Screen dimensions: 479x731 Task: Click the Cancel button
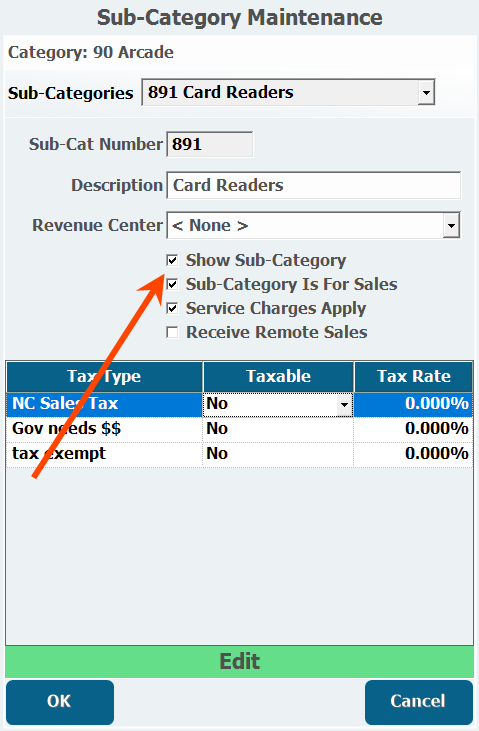pyautogui.click(x=418, y=702)
